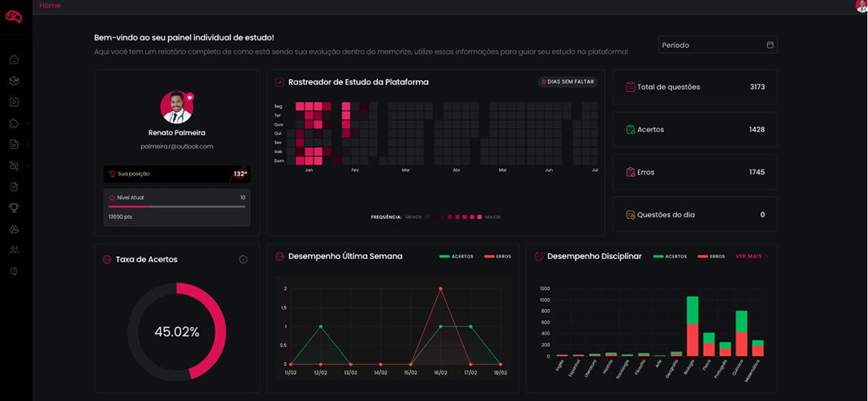868x401 pixels.
Task: Click the info icon beside Taxa de Acertos
Action: click(243, 260)
